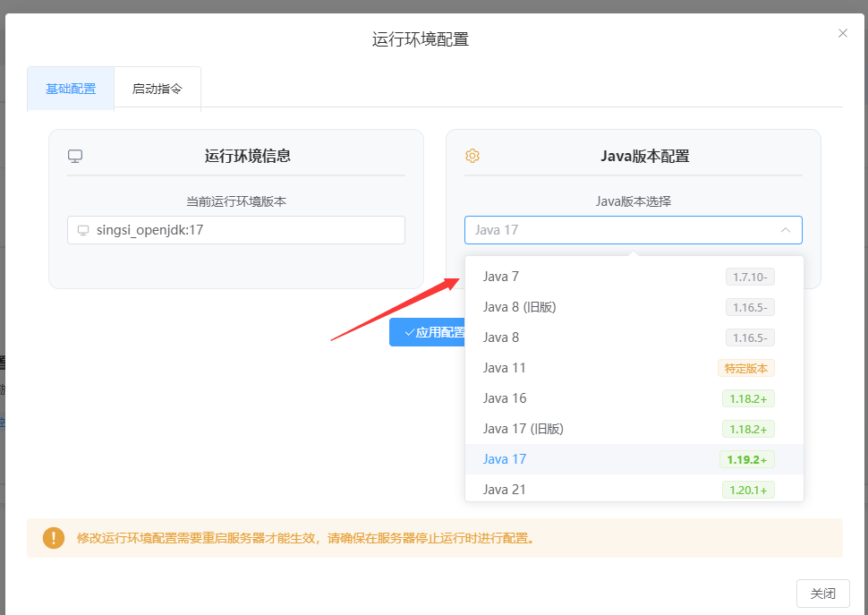This screenshot has height=615, width=868.
Task: Click the 关闭 button
Action: (822, 594)
